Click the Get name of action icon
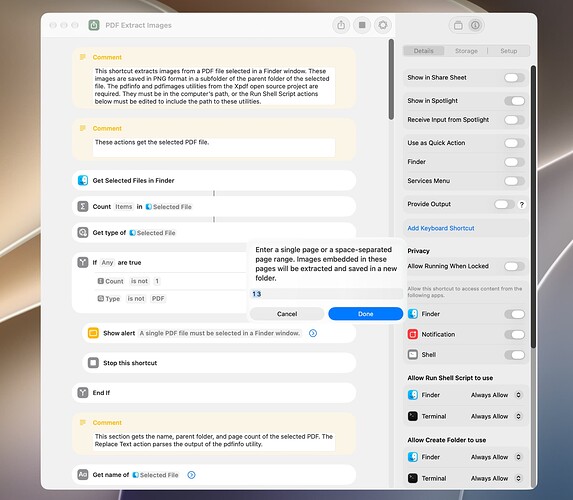 click(83, 474)
